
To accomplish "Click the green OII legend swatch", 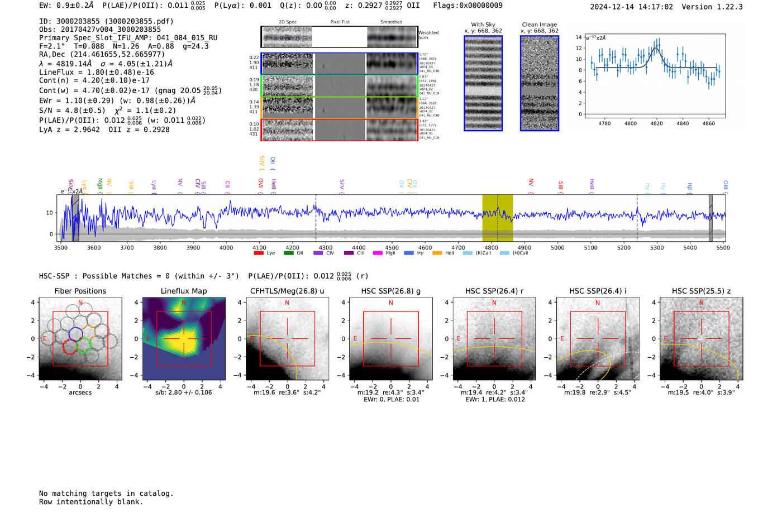I will tap(288, 253).
